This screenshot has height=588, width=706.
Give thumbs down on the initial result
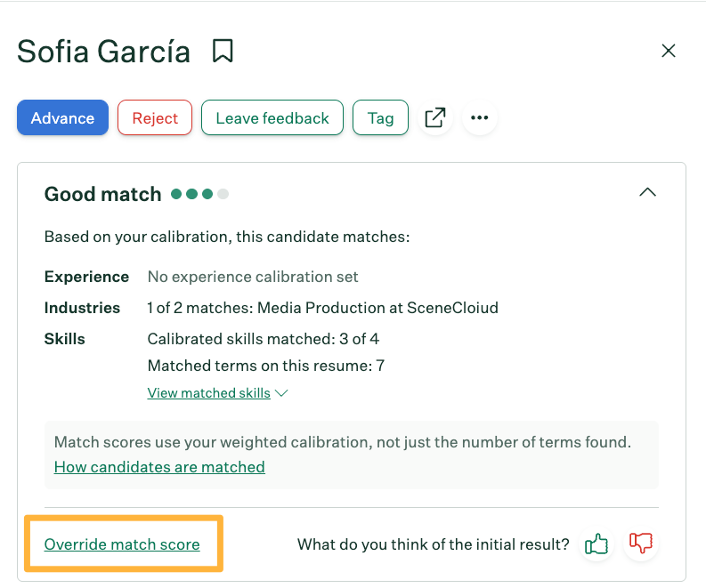[x=640, y=543]
